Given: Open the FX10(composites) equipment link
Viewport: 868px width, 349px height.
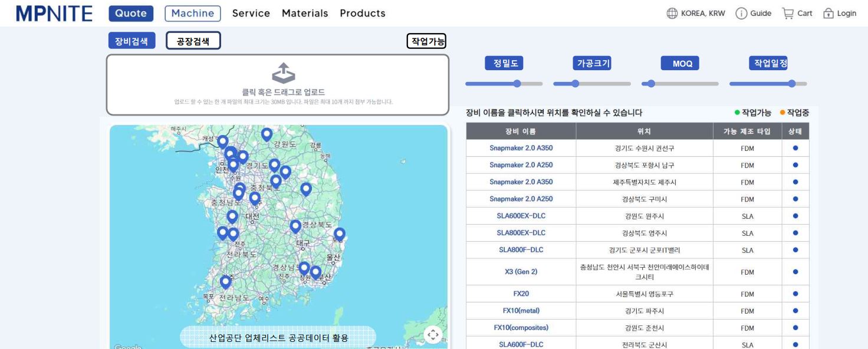Looking at the screenshot, I should pyautogui.click(x=521, y=328).
